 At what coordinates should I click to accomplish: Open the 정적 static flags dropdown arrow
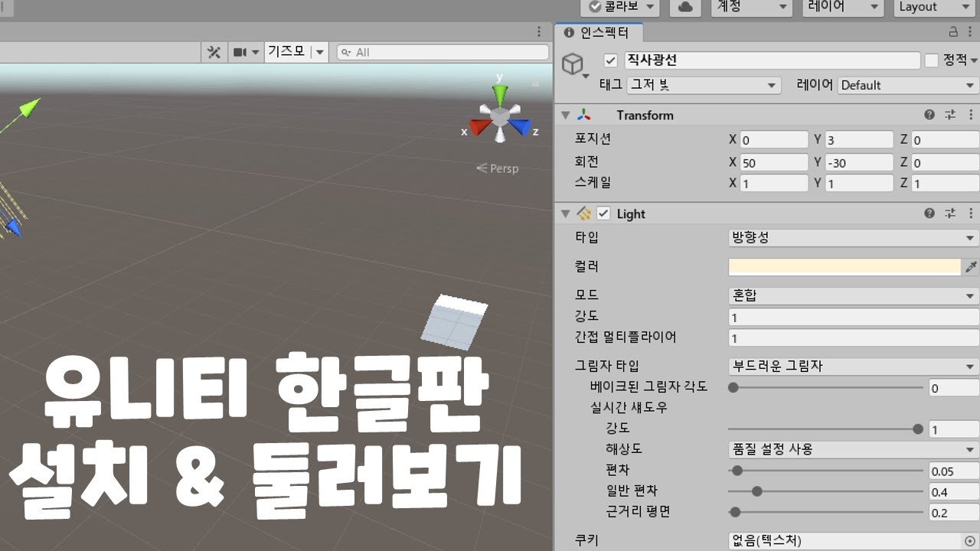point(974,61)
